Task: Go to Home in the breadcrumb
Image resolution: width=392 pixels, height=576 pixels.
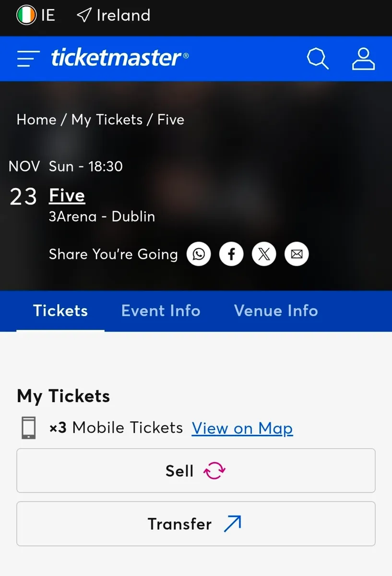Action: 36,120
